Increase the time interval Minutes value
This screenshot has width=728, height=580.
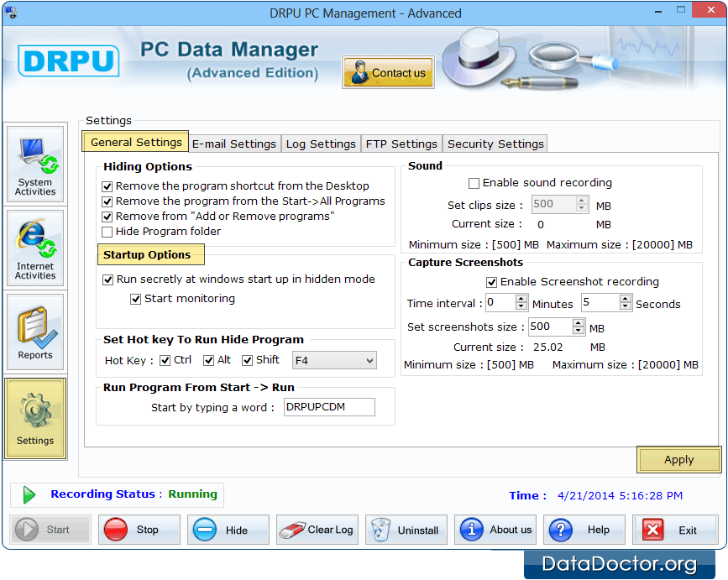pyautogui.click(x=521, y=299)
